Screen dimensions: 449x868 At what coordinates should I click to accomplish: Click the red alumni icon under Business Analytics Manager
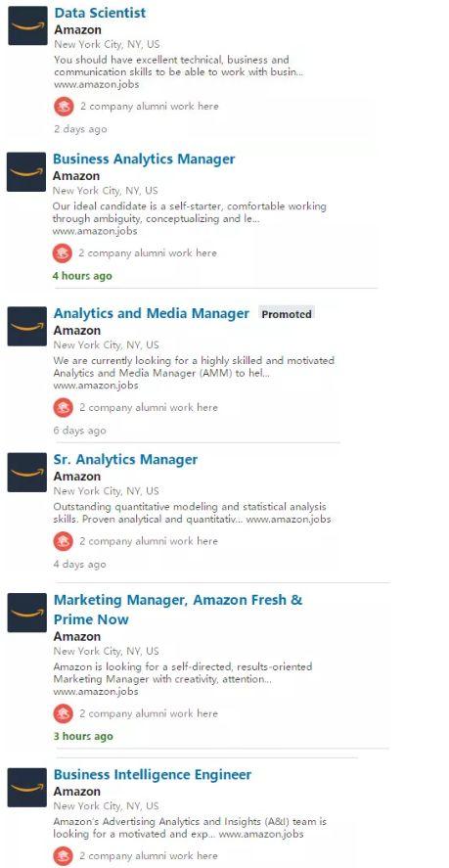pyautogui.click(x=63, y=253)
